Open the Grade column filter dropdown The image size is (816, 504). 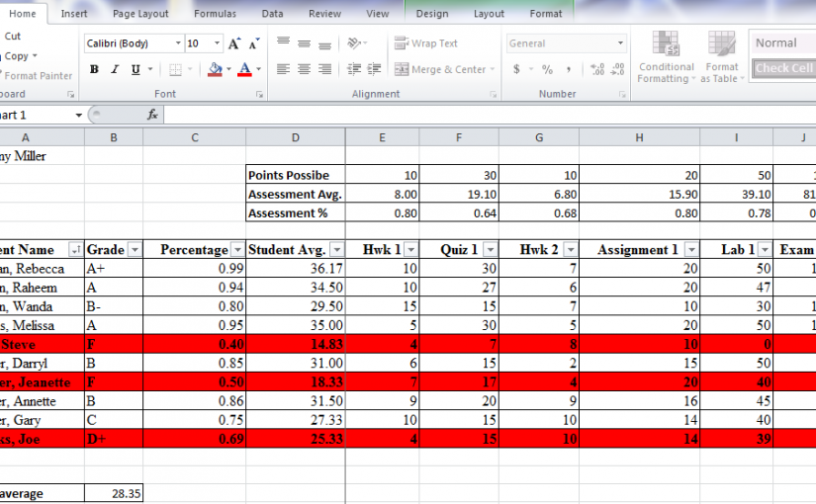[135, 250]
